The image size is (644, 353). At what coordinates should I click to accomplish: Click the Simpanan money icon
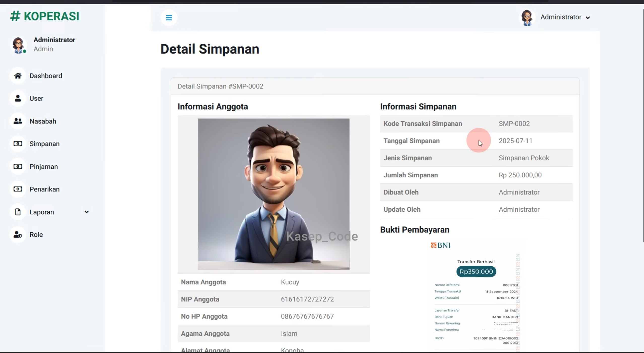click(18, 144)
